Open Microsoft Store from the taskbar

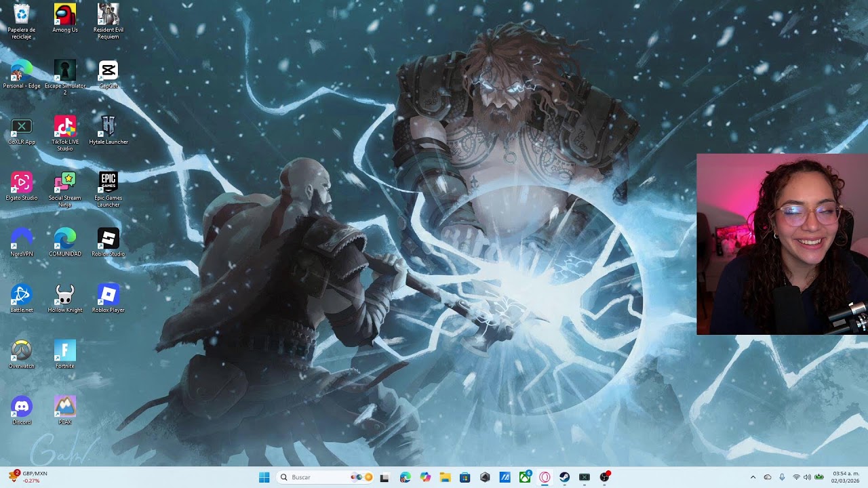pos(465,477)
